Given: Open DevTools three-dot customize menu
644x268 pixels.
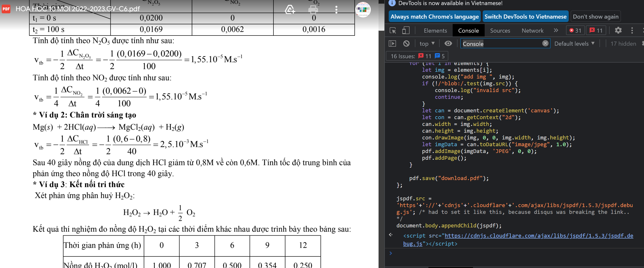Looking at the screenshot, I should coord(632,30).
